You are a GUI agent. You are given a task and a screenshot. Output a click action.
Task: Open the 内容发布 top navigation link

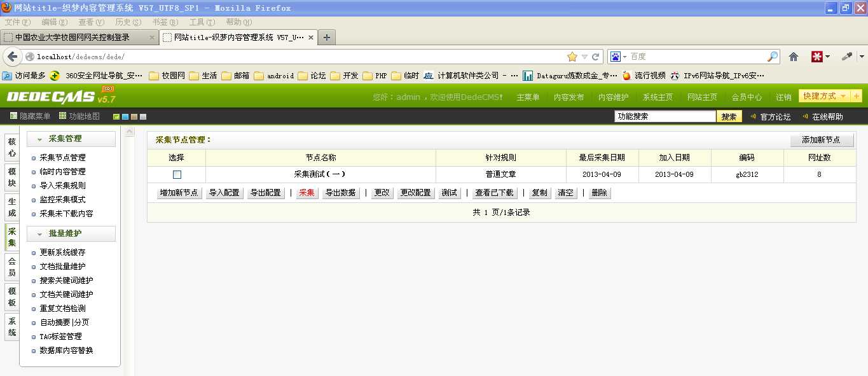tap(568, 97)
